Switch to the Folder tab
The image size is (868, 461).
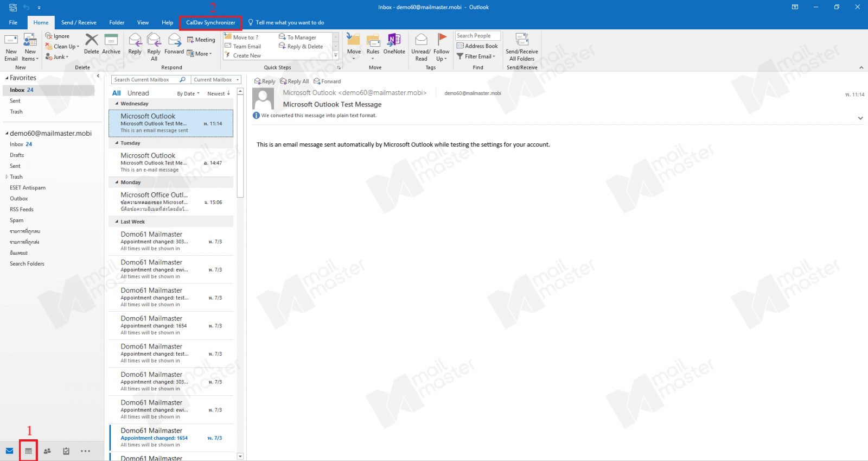117,22
